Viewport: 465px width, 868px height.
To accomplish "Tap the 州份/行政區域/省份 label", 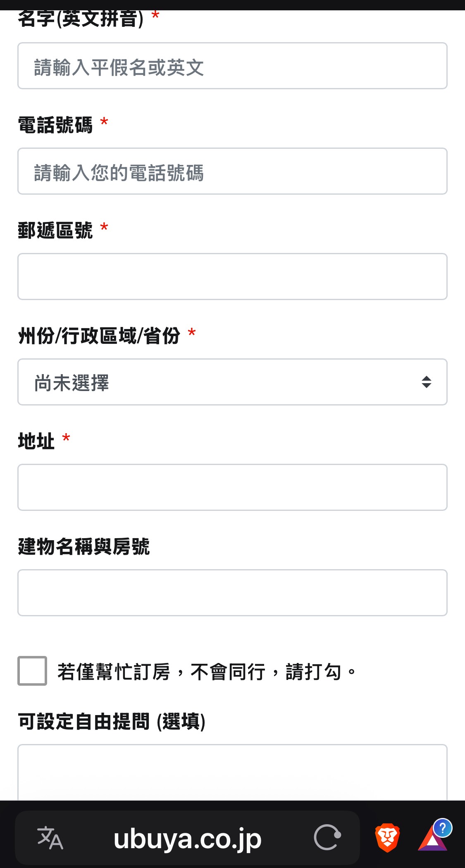I will coord(99,336).
